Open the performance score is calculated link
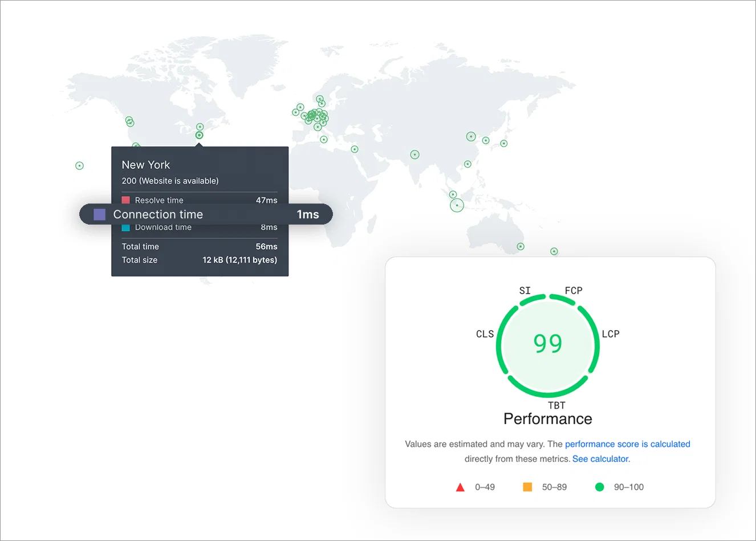This screenshot has width=756, height=541. 627,444
